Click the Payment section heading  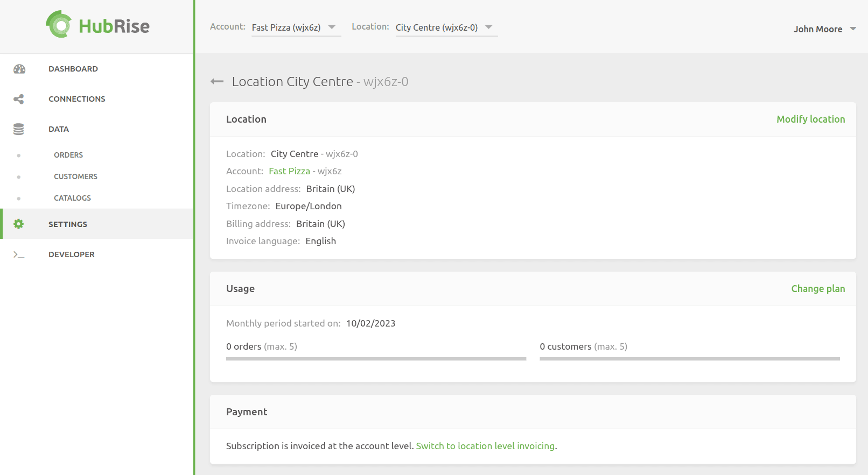(247, 412)
